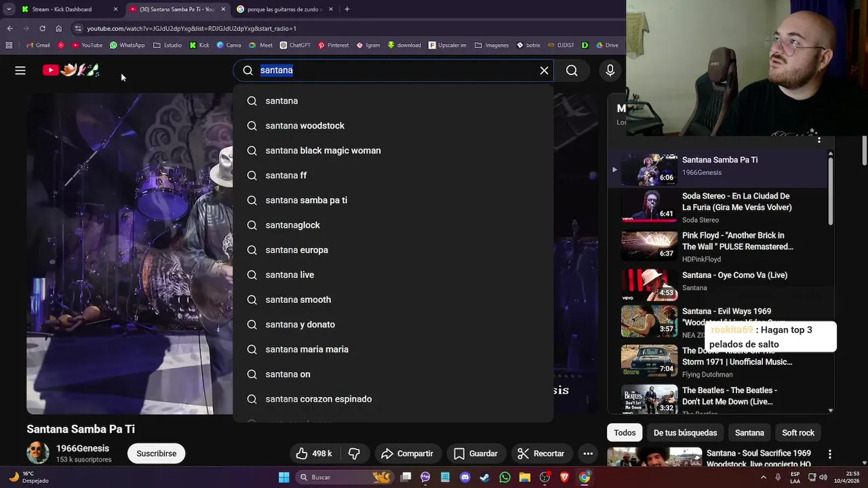Open Estudio bookmarks folder
The image size is (868, 488).
pyautogui.click(x=167, y=45)
